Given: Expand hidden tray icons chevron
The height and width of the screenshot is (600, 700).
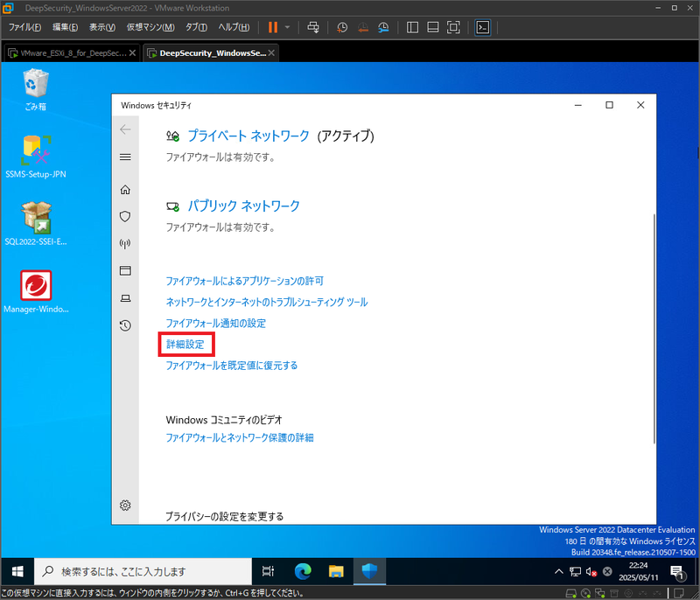Looking at the screenshot, I should pos(558,571).
